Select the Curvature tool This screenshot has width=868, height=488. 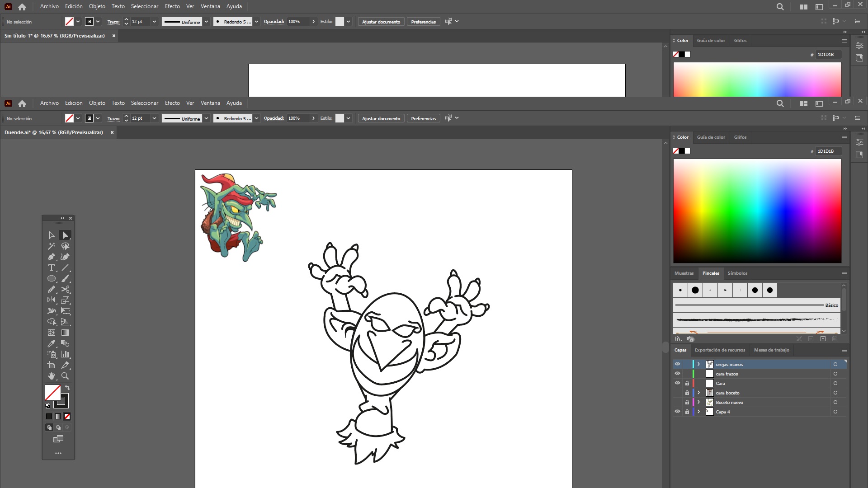[x=65, y=257]
